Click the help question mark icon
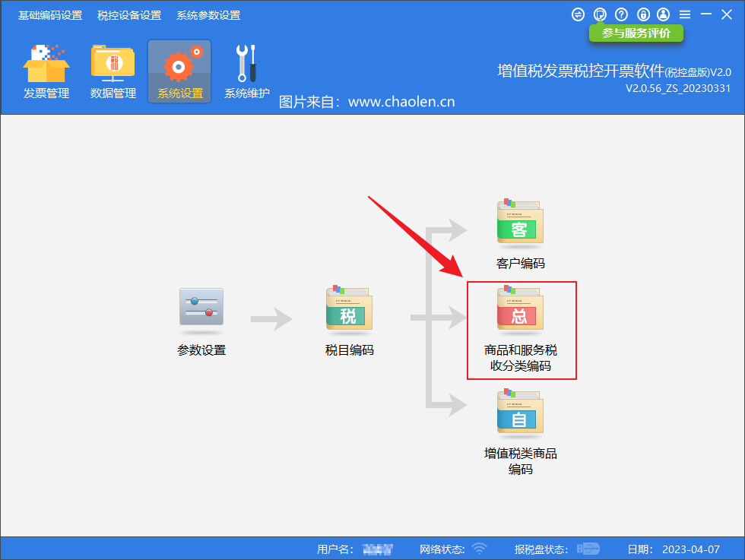 (621, 14)
